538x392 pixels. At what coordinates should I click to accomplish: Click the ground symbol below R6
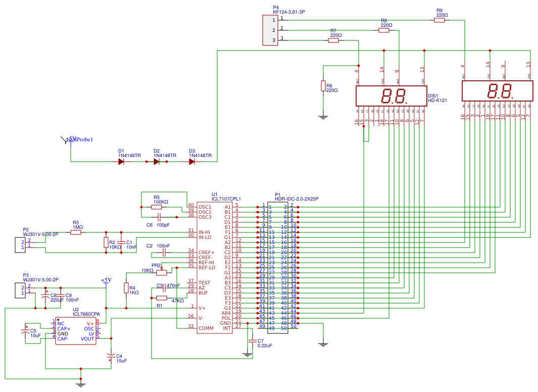coord(323,117)
